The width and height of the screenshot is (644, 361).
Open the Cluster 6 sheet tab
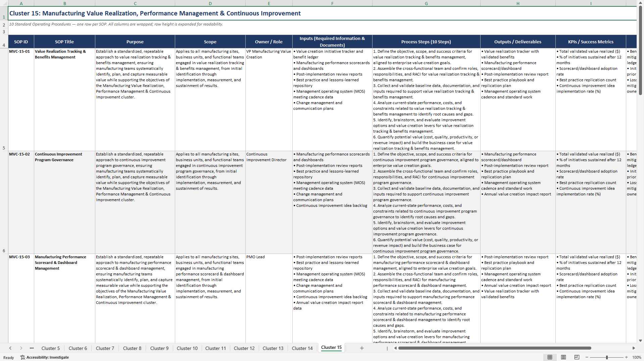coord(78,348)
